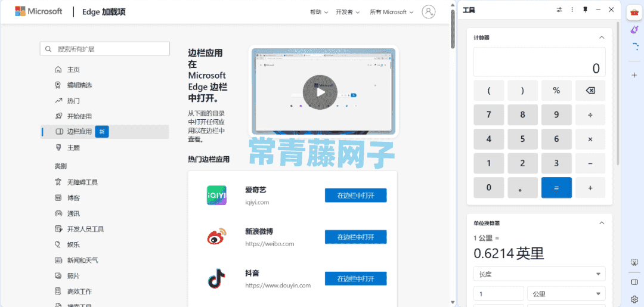Open the Tools toolbox sidebar icon

tap(634, 13)
